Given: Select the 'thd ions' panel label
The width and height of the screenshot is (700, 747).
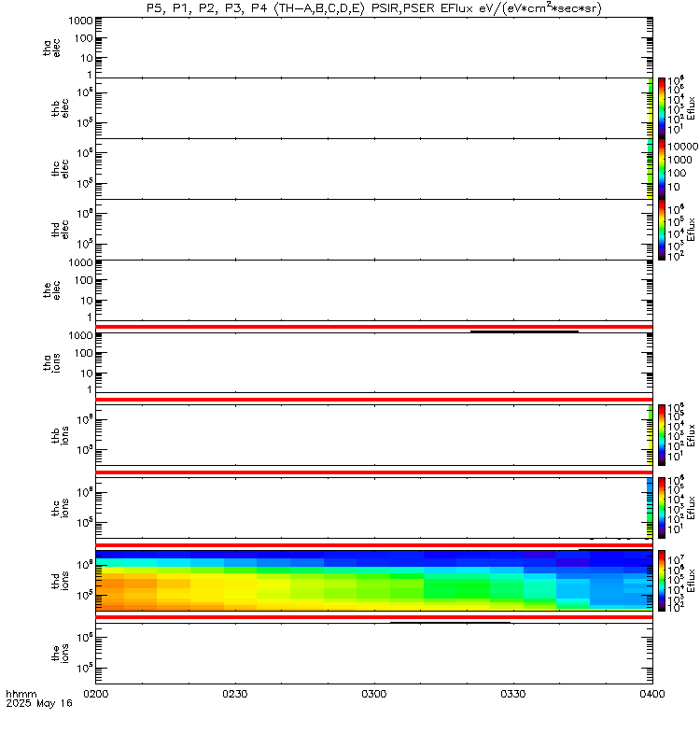Looking at the screenshot, I should click(60, 581).
